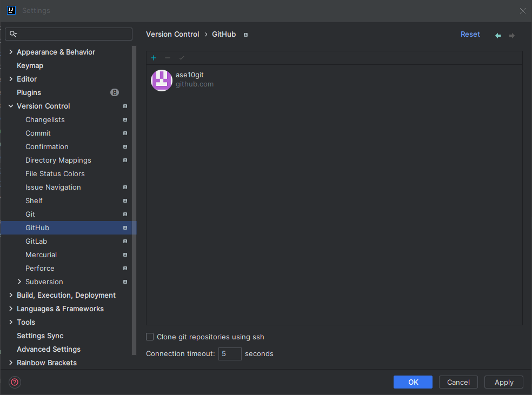Screen dimensions: 532x395
Task: Click the Cancel button
Action: (x=458, y=382)
